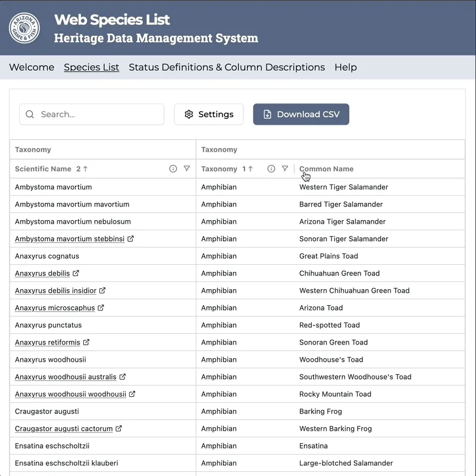The image size is (476, 476).
Task: Select the Species List tab
Action: pyautogui.click(x=91, y=67)
